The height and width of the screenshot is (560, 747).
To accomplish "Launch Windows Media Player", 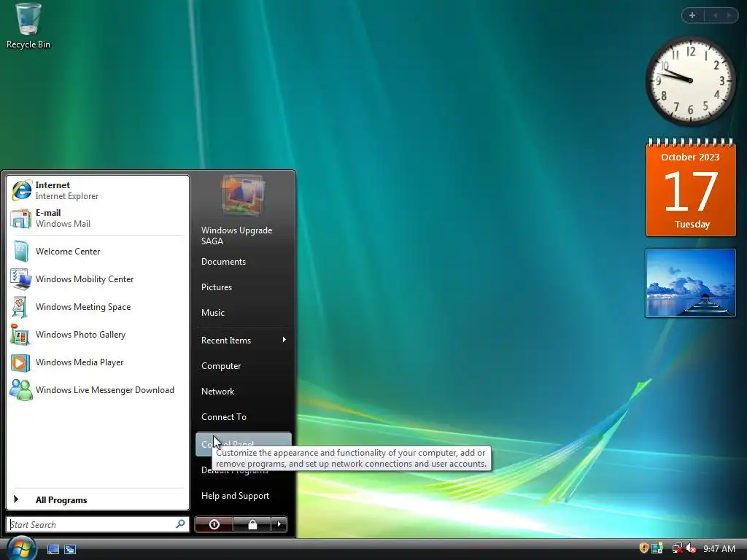I will click(x=98, y=362).
